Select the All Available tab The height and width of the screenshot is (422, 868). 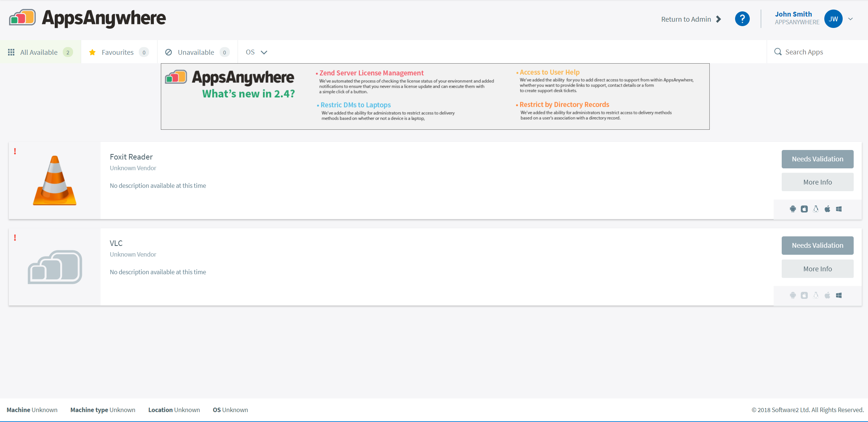click(39, 52)
